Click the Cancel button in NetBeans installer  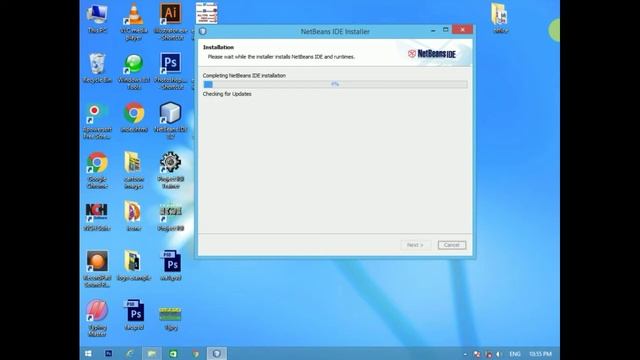click(x=451, y=245)
